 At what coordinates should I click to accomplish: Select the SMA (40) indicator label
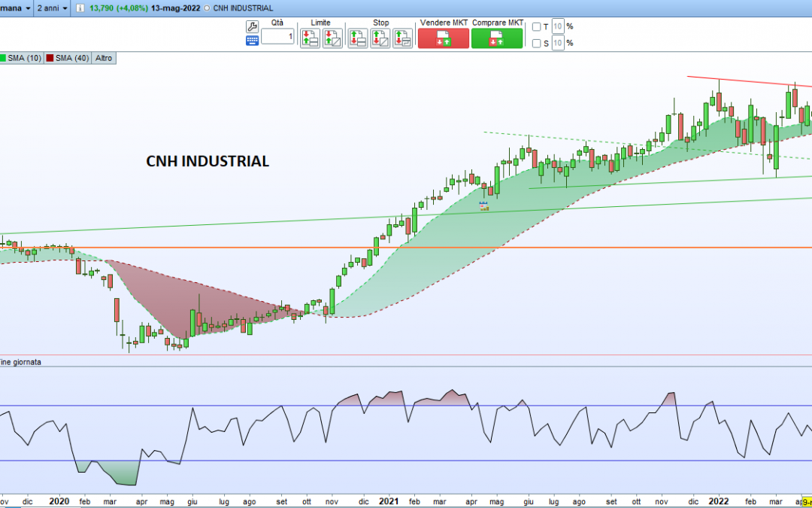pyautogui.click(x=72, y=58)
